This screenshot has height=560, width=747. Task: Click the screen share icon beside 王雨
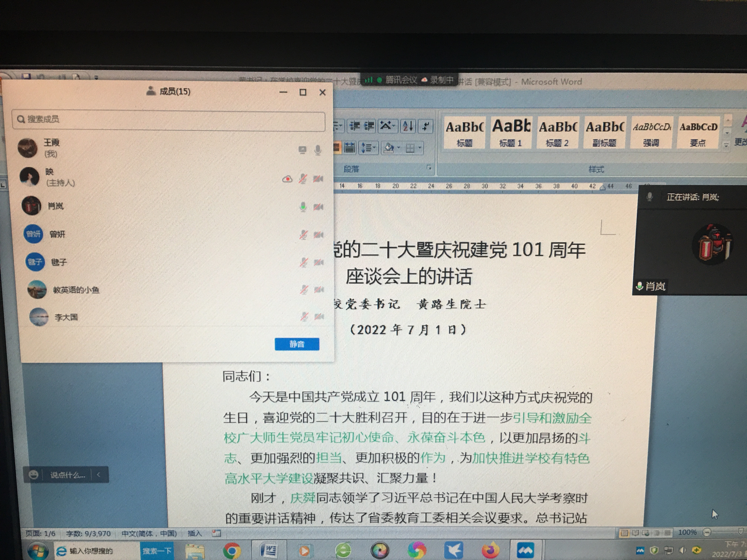[x=302, y=149]
